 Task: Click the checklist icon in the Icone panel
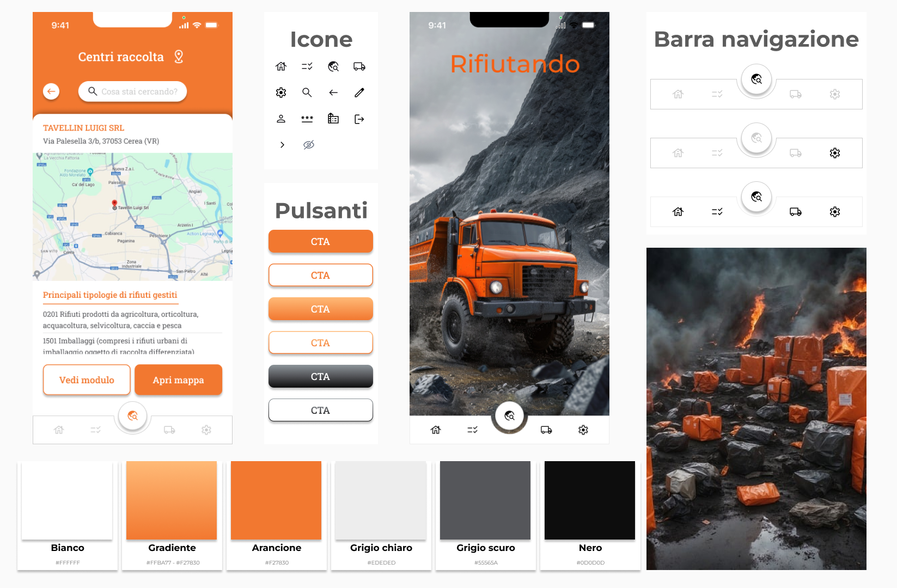coord(307,66)
